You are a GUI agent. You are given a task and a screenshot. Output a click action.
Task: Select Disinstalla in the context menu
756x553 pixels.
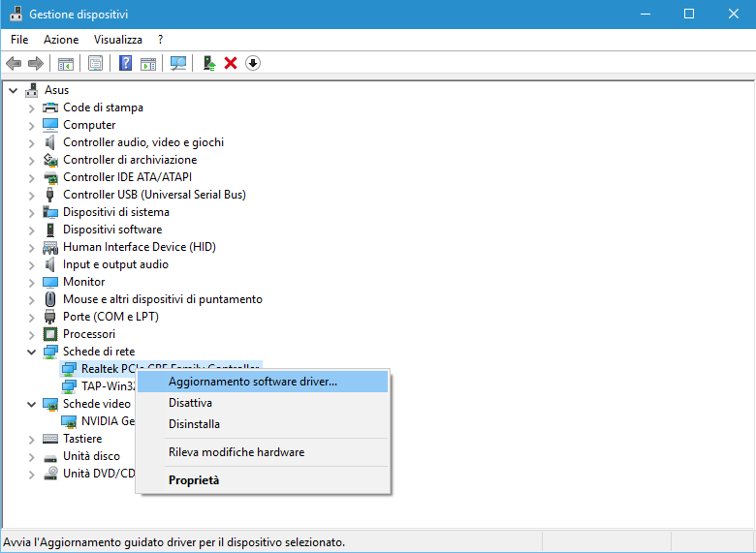pyautogui.click(x=194, y=424)
